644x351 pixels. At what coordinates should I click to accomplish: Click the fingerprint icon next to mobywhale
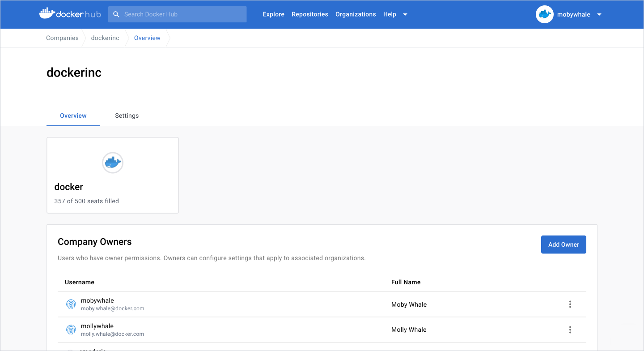[x=71, y=304]
